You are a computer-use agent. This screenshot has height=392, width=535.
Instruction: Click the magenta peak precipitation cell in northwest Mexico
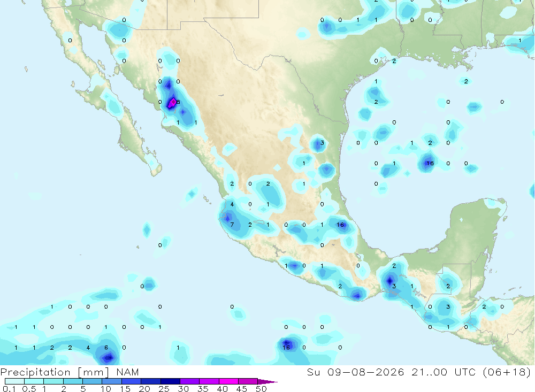click(x=173, y=102)
